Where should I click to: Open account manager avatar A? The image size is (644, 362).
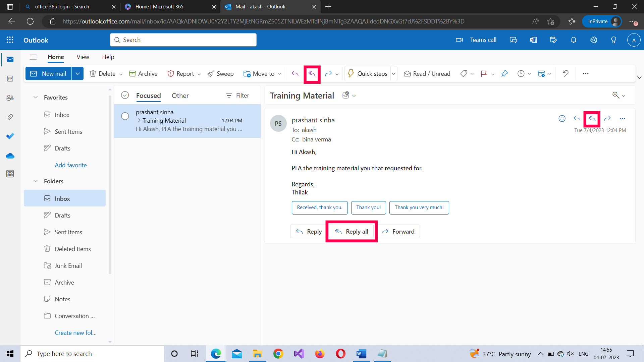coord(634,40)
